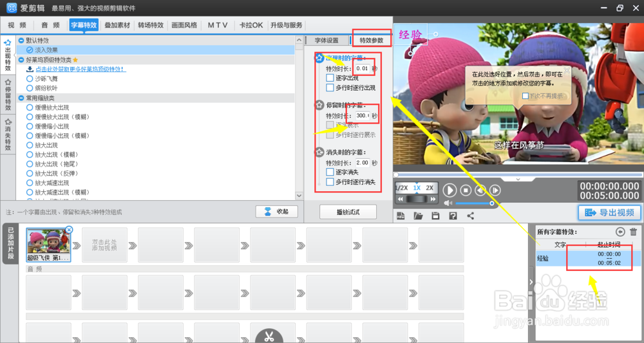Image resolution: width=644 pixels, height=343 pixels.
Task: Click the 导出视频 export button
Action: click(609, 212)
